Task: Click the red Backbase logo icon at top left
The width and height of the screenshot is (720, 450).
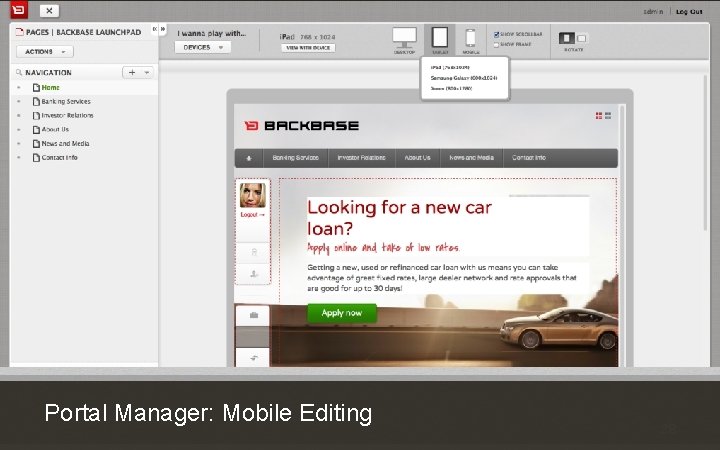Action: 19,10
